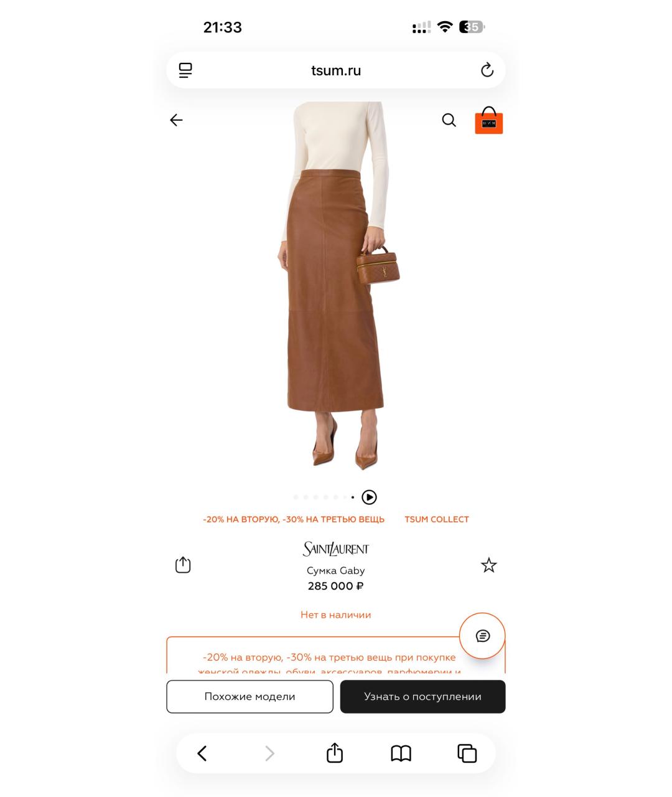Viewport: 672px width, 797px height.
Task: Open Safari reader/page settings icon
Action: [x=185, y=70]
